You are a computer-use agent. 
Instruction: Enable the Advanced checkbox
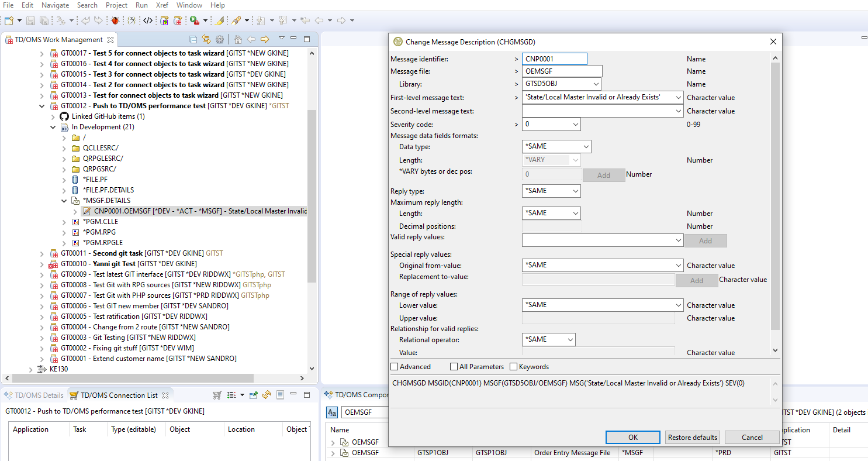(x=395, y=367)
